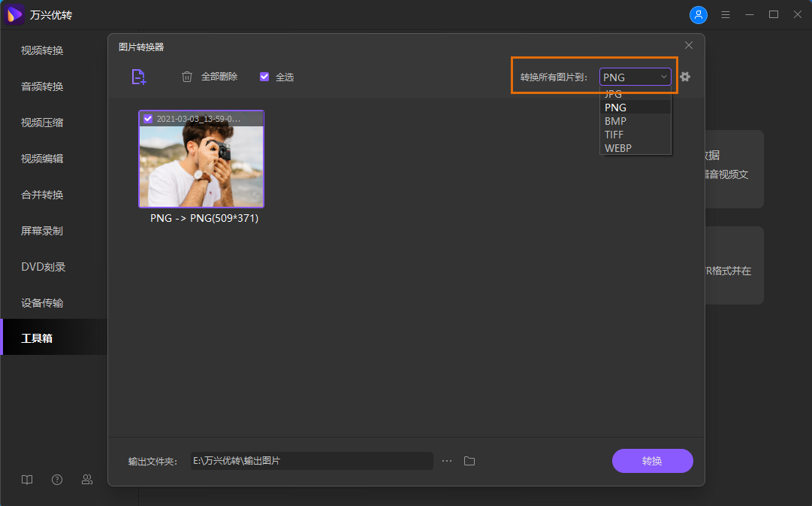Click the add image file icon
This screenshot has height=506, width=812.
point(138,77)
